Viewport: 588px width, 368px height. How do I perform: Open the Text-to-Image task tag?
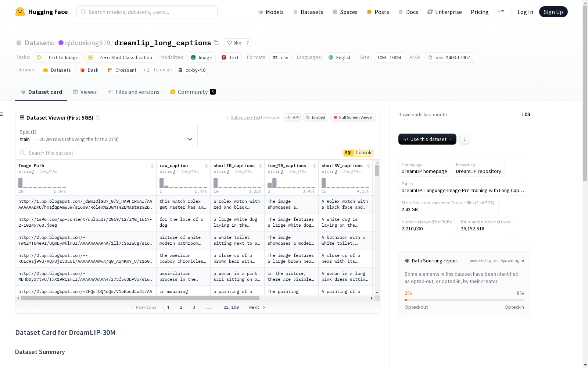pyautogui.click(x=58, y=57)
